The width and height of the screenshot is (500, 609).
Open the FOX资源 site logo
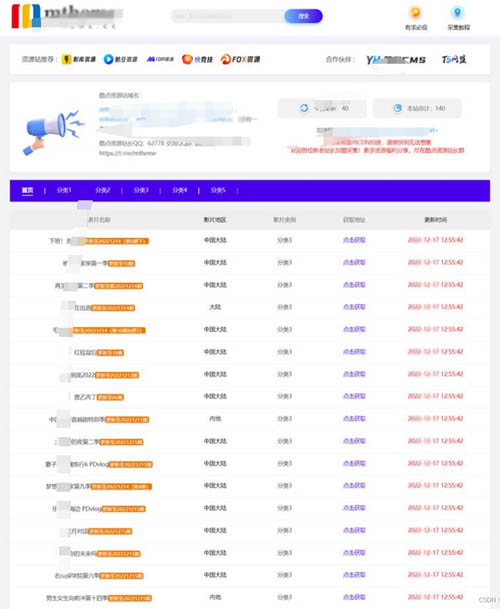tap(240, 59)
